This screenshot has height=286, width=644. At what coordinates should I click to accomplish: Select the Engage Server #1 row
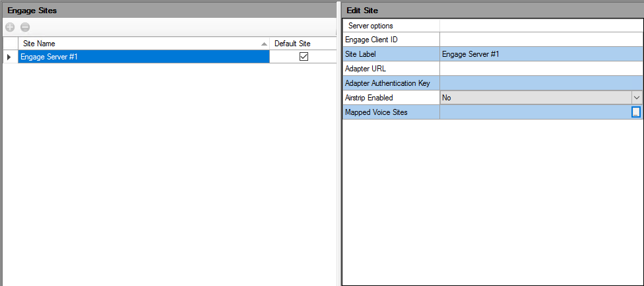click(144, 57)
